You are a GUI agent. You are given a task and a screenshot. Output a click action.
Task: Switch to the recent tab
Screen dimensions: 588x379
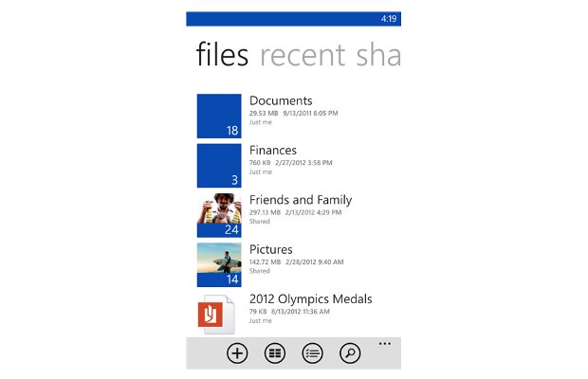(x=303, y=55)
